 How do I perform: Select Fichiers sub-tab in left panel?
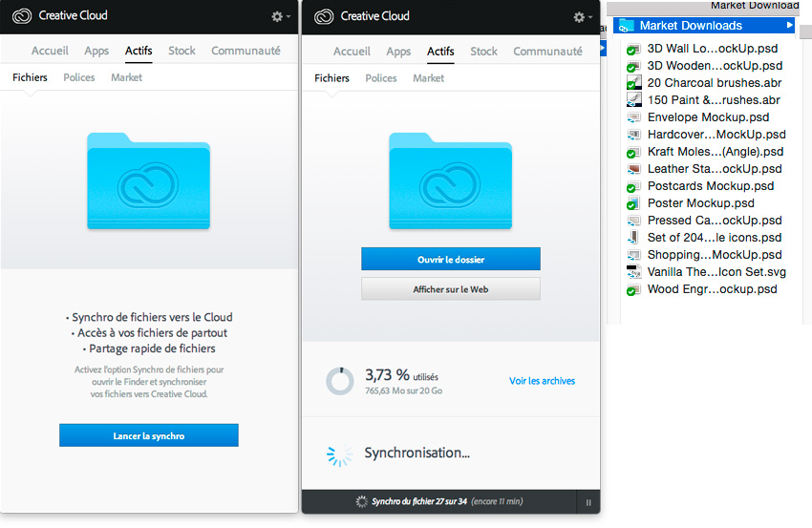[30, 77]
